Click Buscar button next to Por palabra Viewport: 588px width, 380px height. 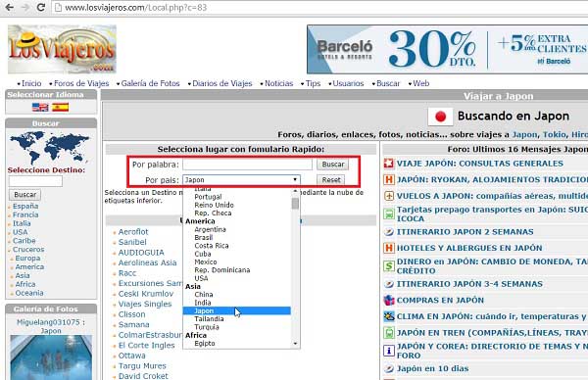[x=332, y=165]
